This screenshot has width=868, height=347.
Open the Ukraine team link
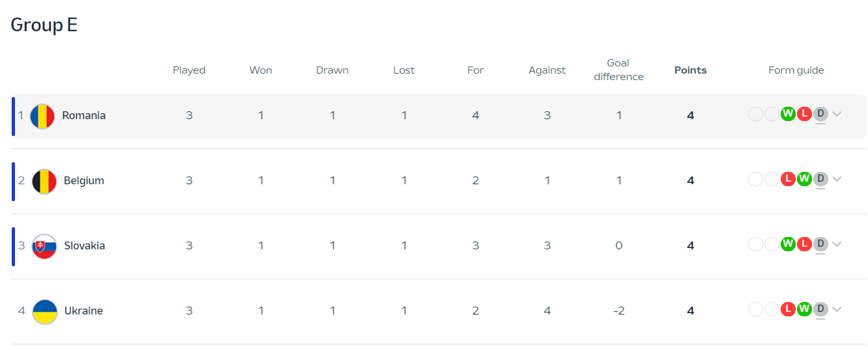(x=83, y=311)
